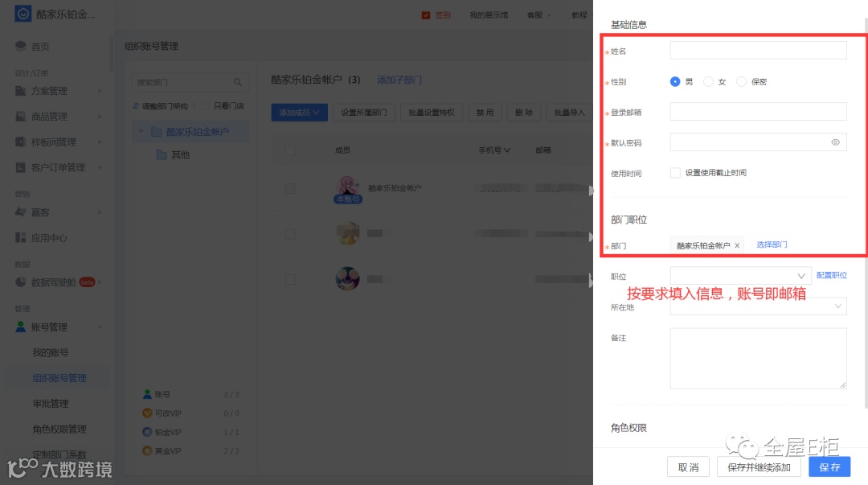Image resolution: width=868 pixels, height=485 pixels.
Task: Expand the 方案管理 submenu arrow
Action: [x=100, y=91]
